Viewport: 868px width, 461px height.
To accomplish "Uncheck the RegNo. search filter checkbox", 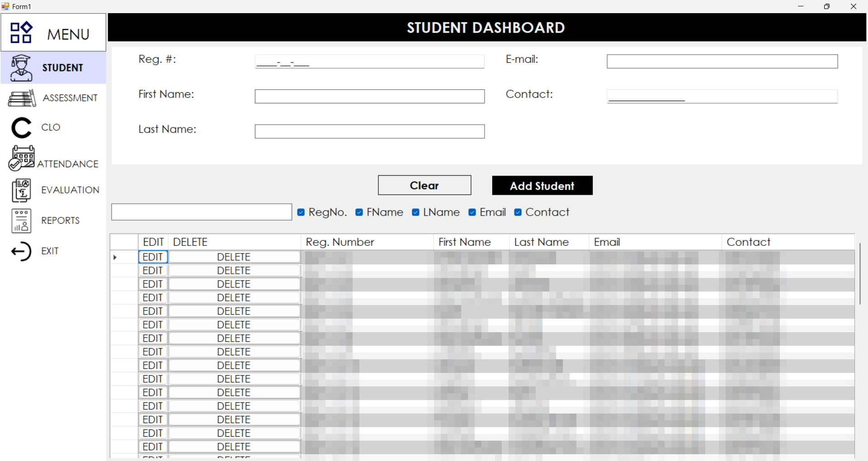I will tap(301, 212).
